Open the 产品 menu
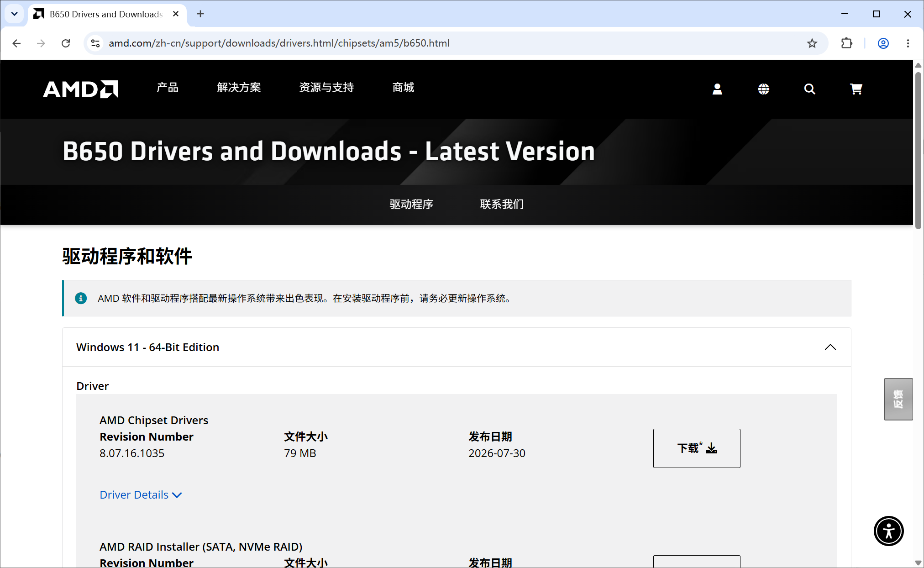Image resolution: width=924 pixels, height=568 pixels. pos(168,88)
